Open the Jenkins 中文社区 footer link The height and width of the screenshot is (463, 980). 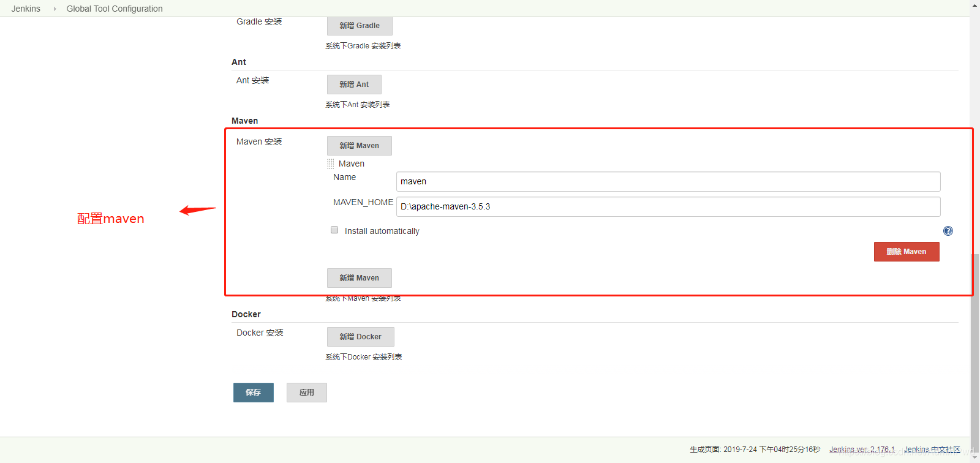coord(932,450)
